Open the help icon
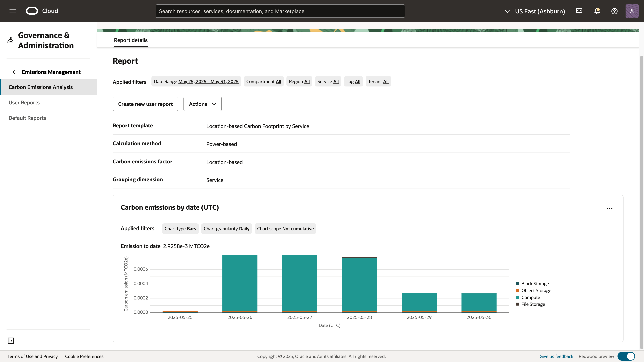644x362 pixels. pyautogui.click(x=614, y=11)
